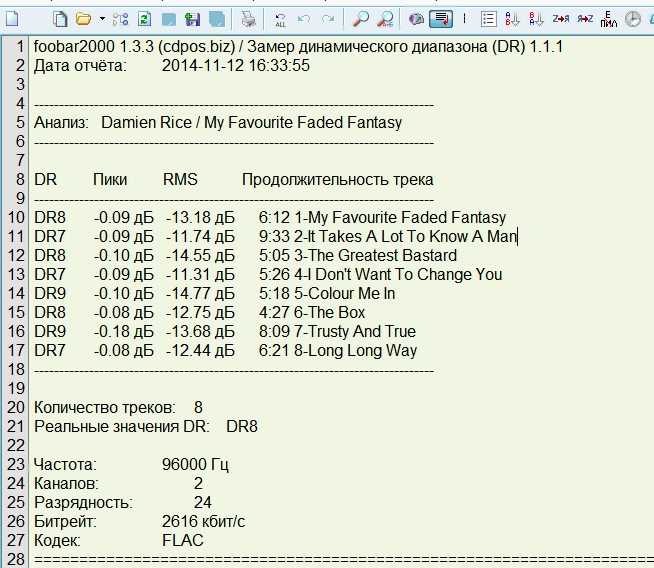The width and height of the screenshot is (654, 568).
Task: Open Find with magnifier icon
Action: click(361, 19)
